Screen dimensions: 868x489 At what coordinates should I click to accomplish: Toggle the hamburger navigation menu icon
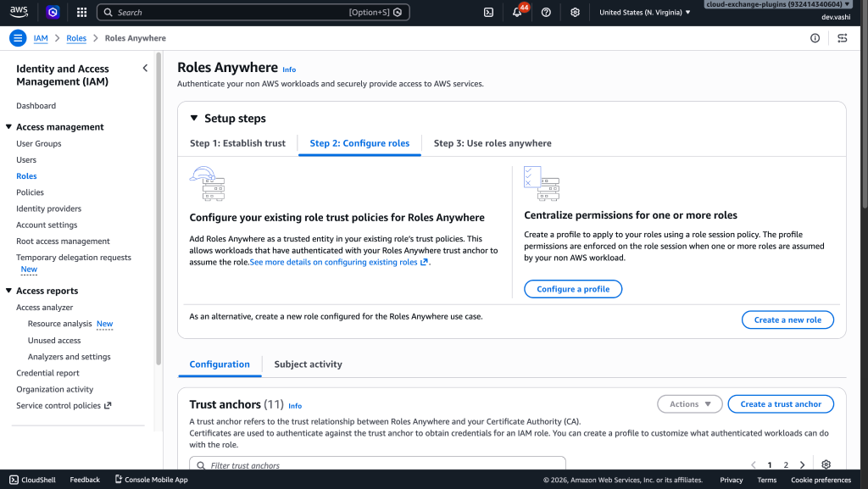click(x=18, y=38)
